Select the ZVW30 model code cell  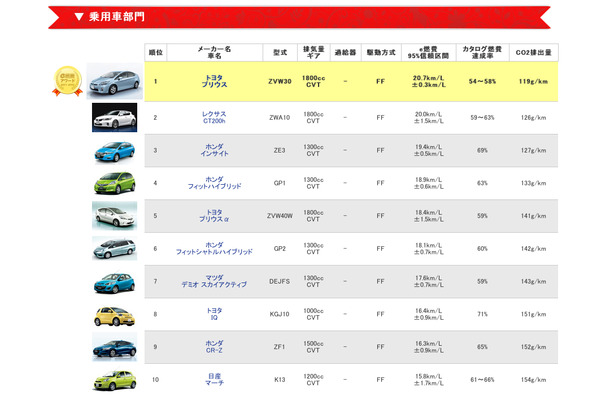tap(280, 81)
